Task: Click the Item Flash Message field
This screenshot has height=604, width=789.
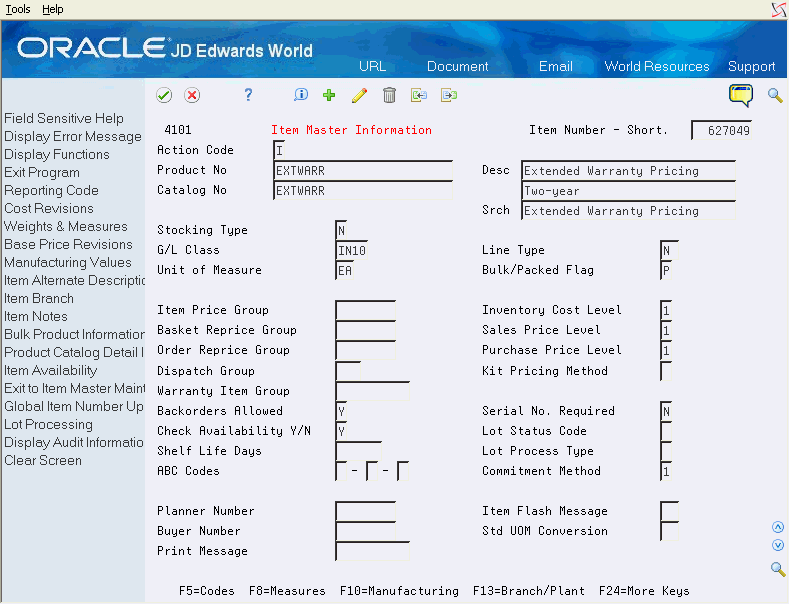Action: tap(669, 511)
